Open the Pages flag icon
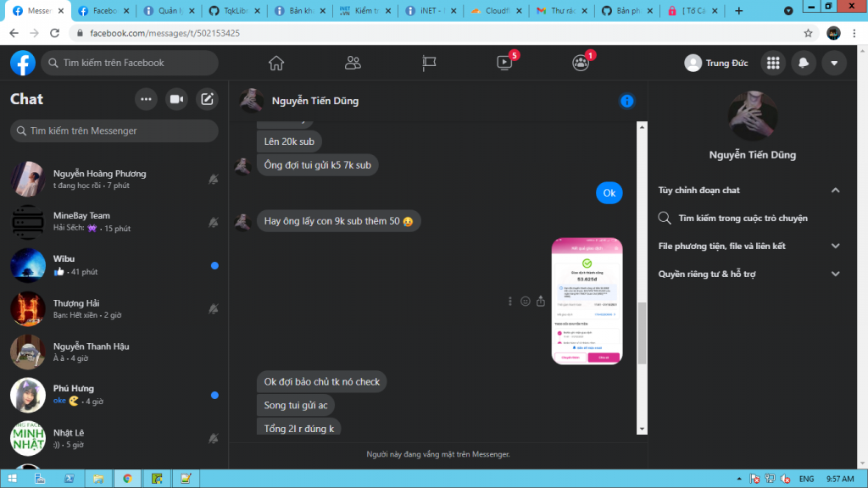Viewport: 868px width, 488px height. pyautogui.click(x=429, y=63)
